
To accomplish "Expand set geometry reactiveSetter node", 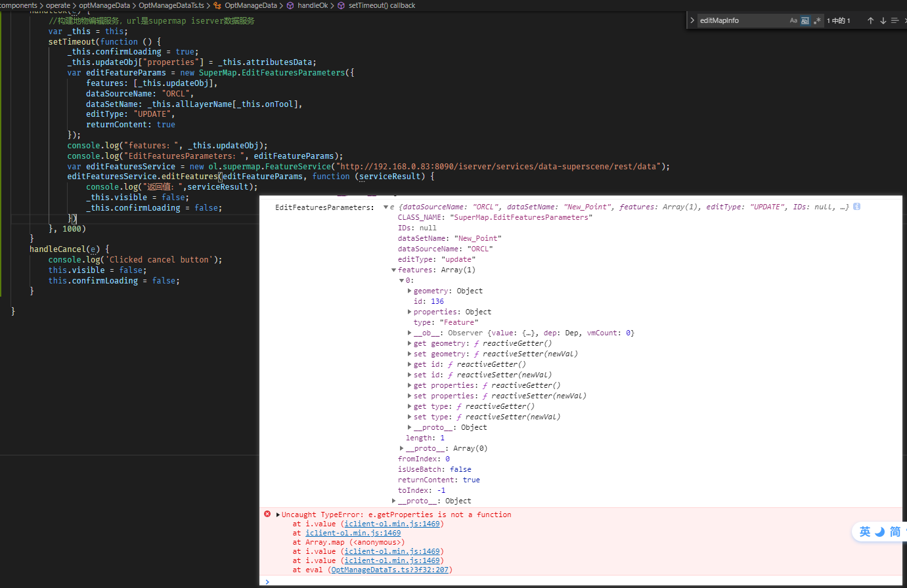I will click(409, 354).
